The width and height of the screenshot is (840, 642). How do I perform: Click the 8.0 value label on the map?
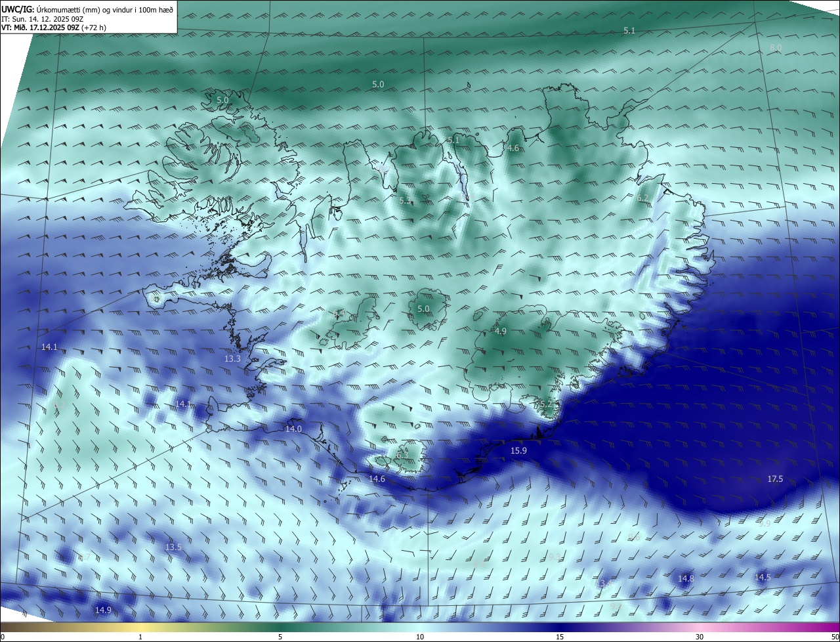click(776, 48)
